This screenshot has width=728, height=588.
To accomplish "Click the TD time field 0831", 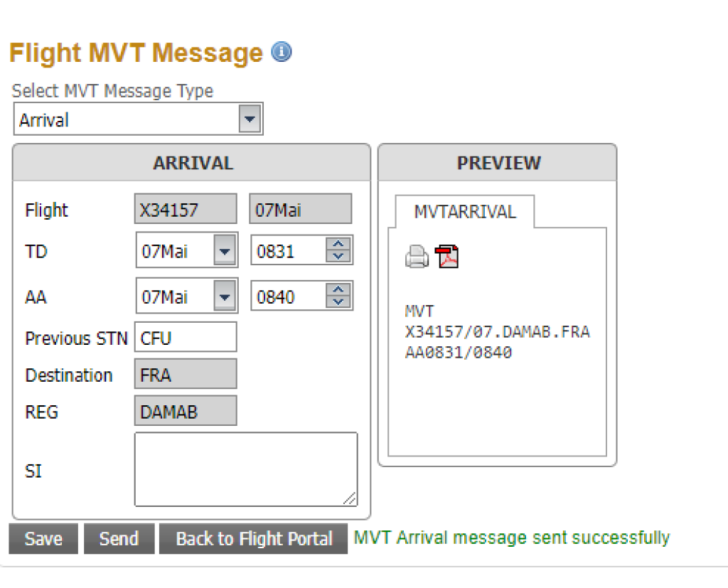I will click(x=288, y=251).
